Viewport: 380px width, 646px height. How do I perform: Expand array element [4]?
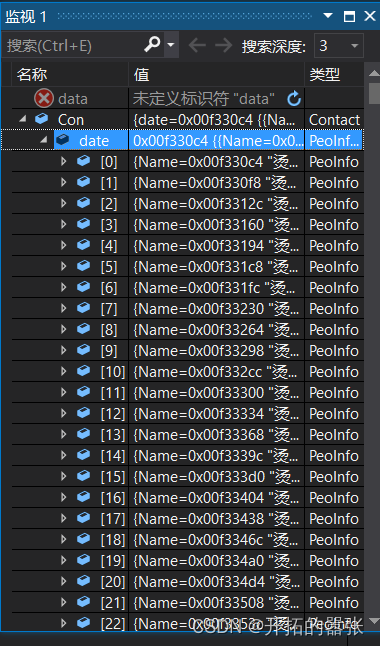point(63,245)
